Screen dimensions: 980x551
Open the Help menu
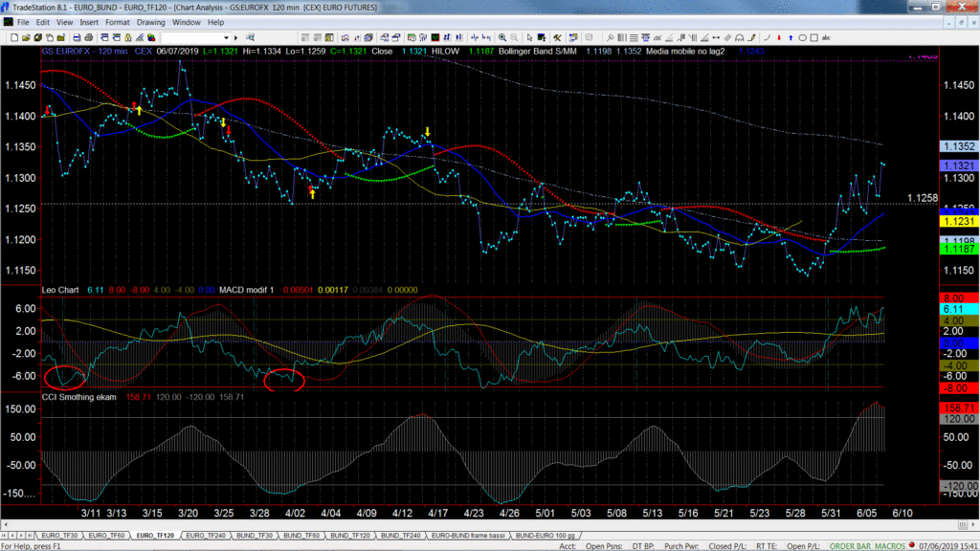[215, 23]
